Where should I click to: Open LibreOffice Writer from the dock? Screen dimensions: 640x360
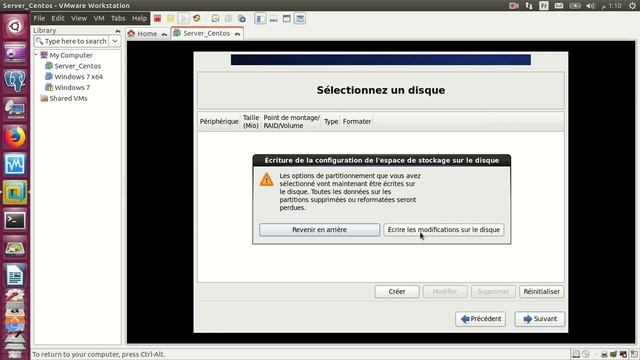[15, 276]
